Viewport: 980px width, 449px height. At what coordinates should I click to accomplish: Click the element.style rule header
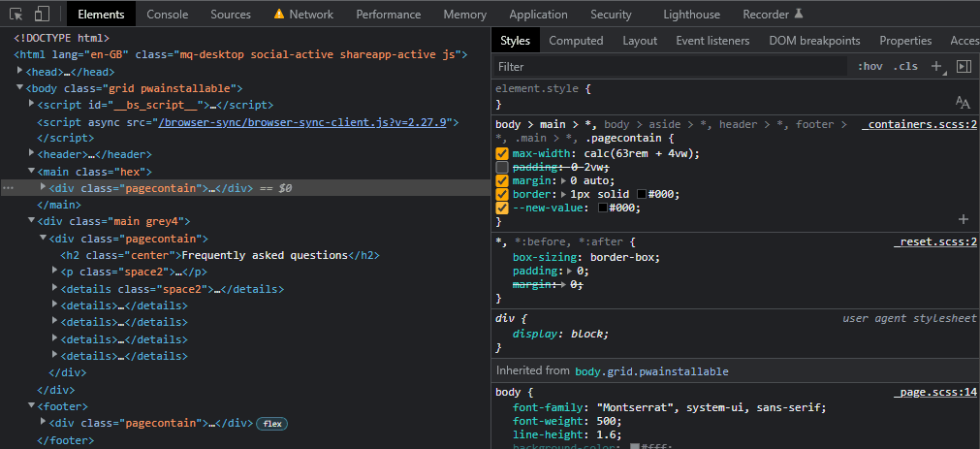543,89
